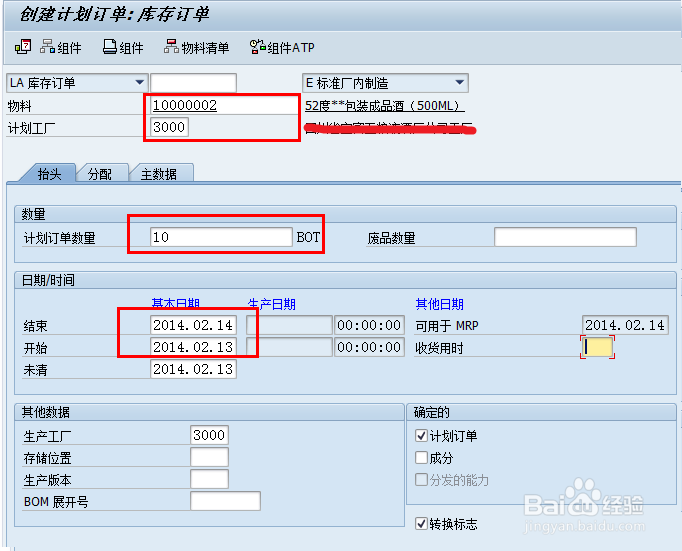Viewport: 682px width, 551px height.
Task: Click the empty field beside order type
Action: click(x=194, y=83)
